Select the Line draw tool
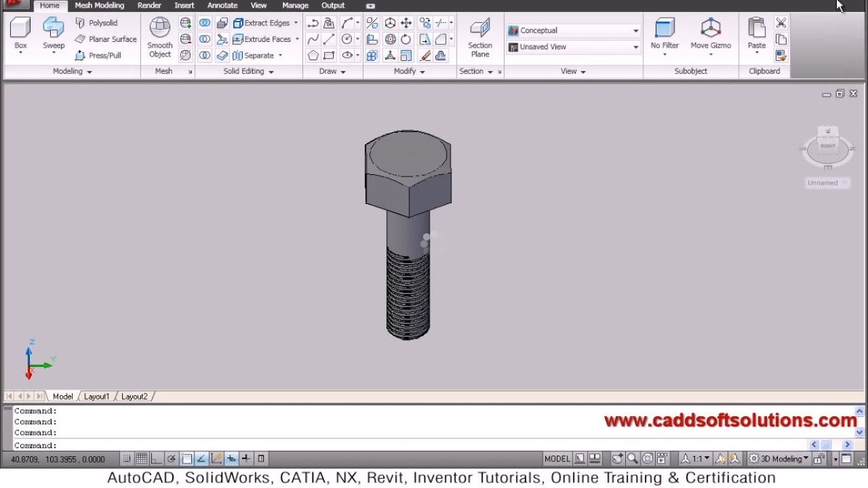 point(330,39)
